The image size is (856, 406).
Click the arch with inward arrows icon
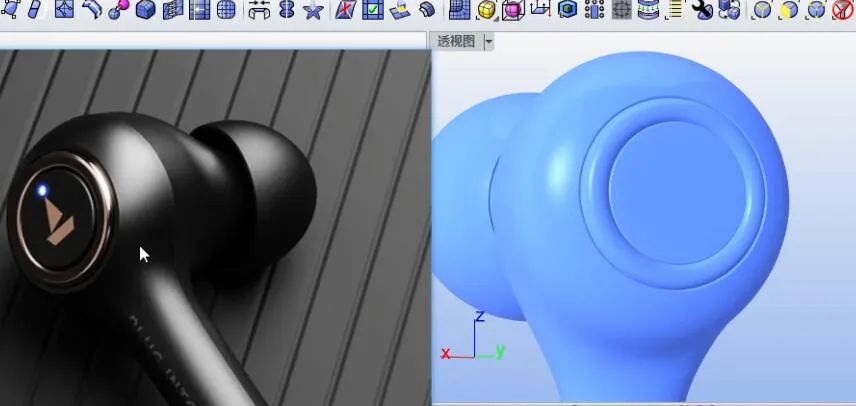click(259, 9)
